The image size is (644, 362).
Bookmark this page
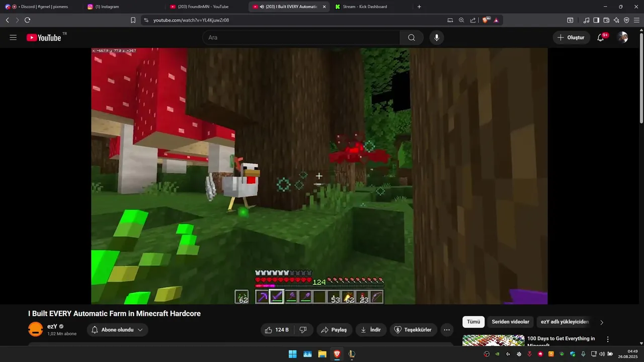point(133,20)
